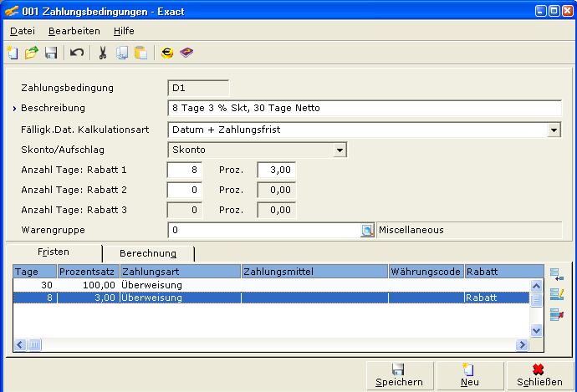Click the Rabatt 1 Proz. field 3,00
Image resolution: width=577 pixels, height=392 pixels.
point(276,171)
